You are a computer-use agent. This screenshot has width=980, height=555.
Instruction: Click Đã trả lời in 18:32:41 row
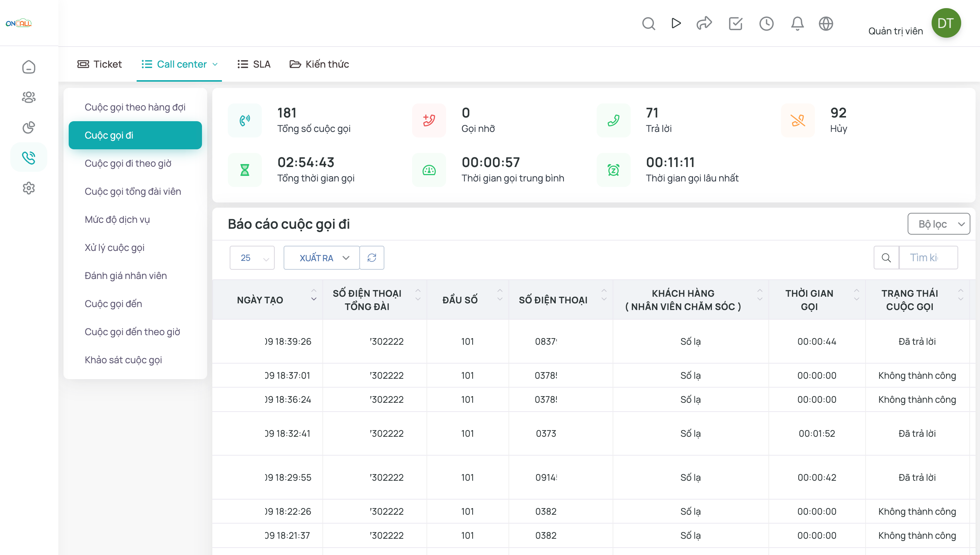point(917,433)
